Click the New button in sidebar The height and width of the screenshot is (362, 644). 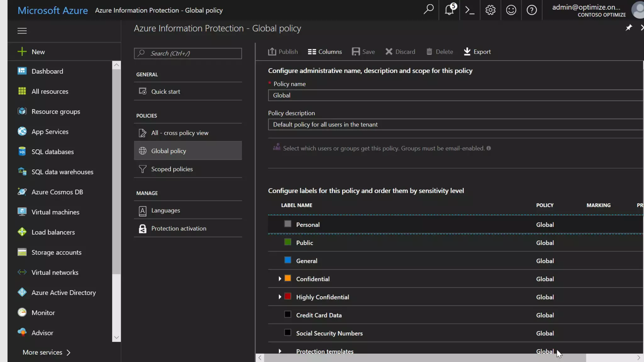pos(64,52)
